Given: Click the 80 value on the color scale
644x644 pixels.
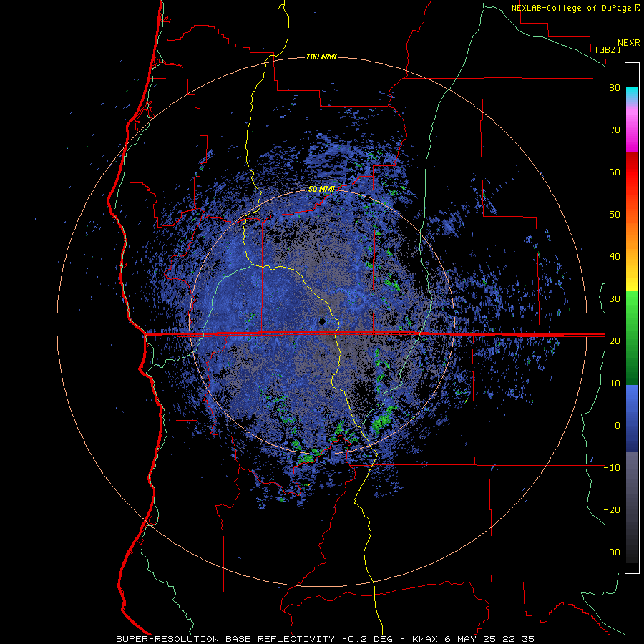Looking at the screenshot, I should coord(615,88).
